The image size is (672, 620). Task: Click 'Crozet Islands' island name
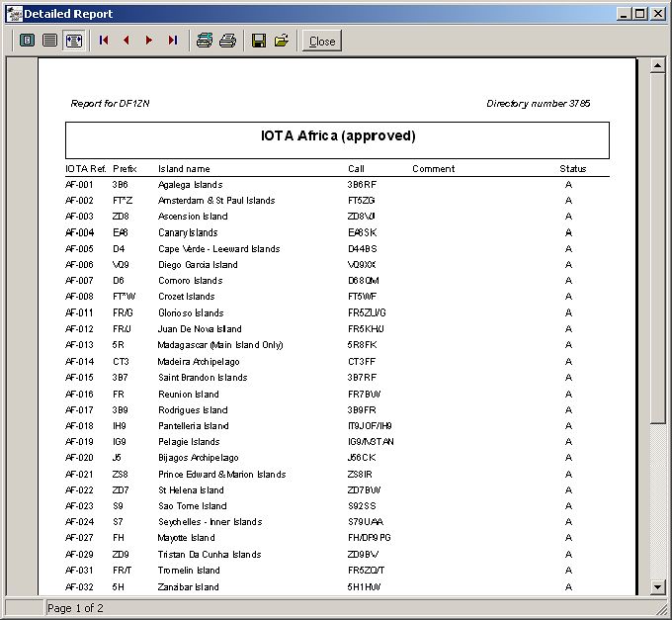187,297
